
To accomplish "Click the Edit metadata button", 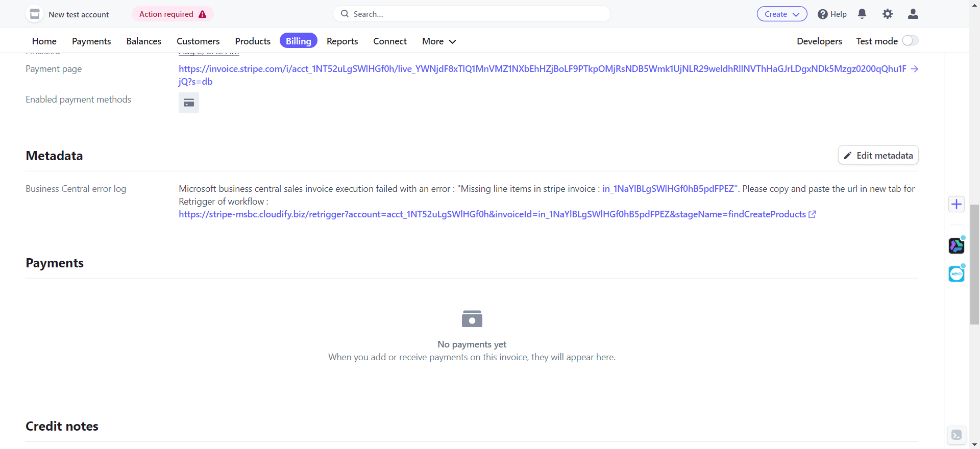I will click(878, 156).
